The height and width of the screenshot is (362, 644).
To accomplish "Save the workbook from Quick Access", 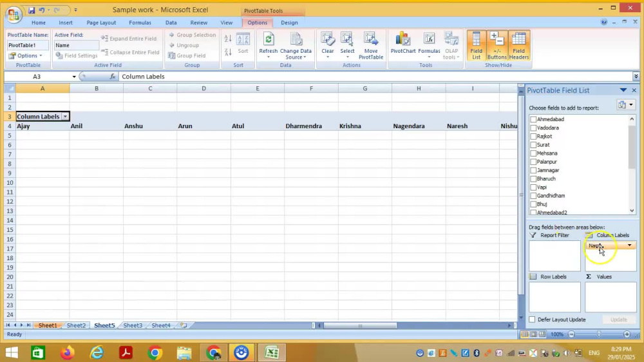I will click(31, 10).
